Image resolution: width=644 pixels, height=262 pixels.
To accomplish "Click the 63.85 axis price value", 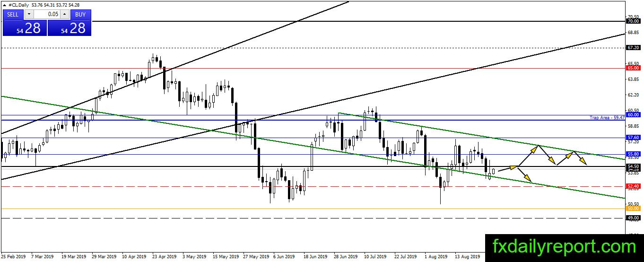I will [633, 79].
